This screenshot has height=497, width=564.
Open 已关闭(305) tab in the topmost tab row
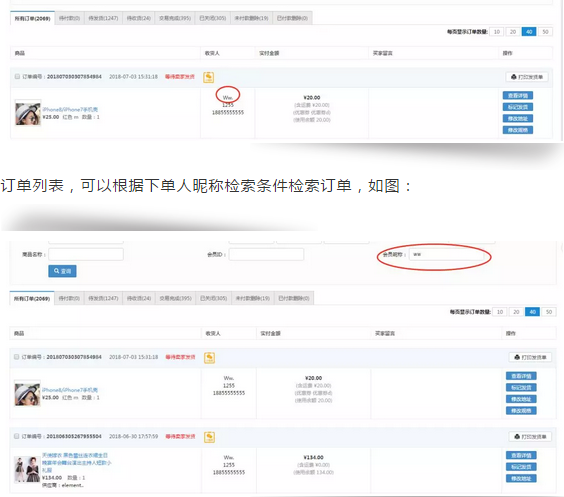pos(213,18)
